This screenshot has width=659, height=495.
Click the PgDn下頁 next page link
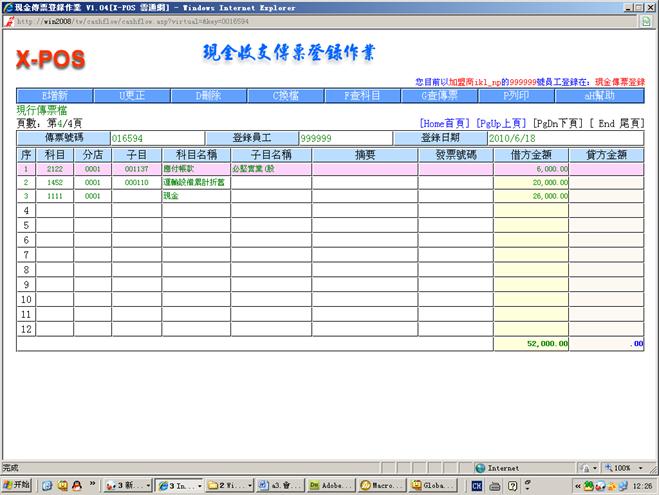(x=556, y=123)
